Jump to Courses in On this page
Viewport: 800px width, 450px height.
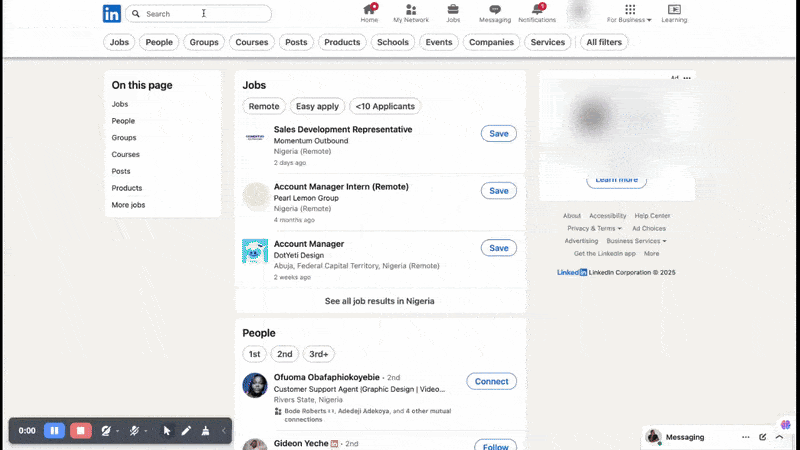pos(126,155)
